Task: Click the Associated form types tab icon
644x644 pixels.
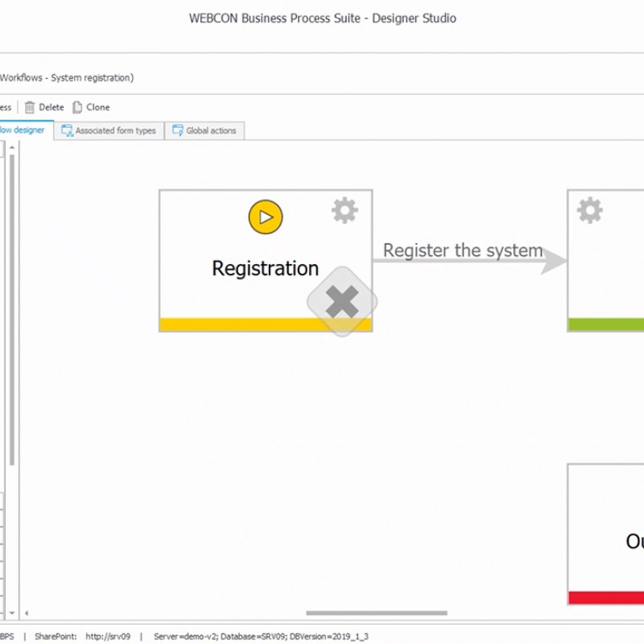Action: (68, 130)
